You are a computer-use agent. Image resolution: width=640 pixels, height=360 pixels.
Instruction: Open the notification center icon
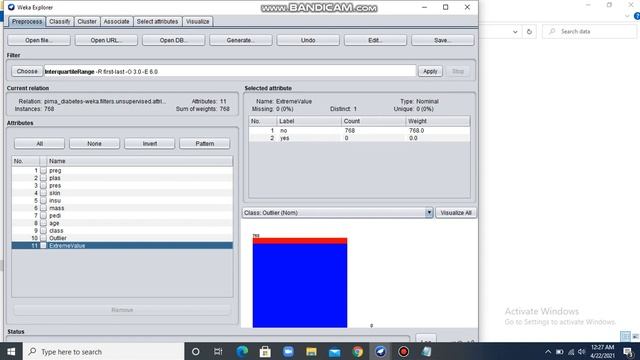click(628, 352)
